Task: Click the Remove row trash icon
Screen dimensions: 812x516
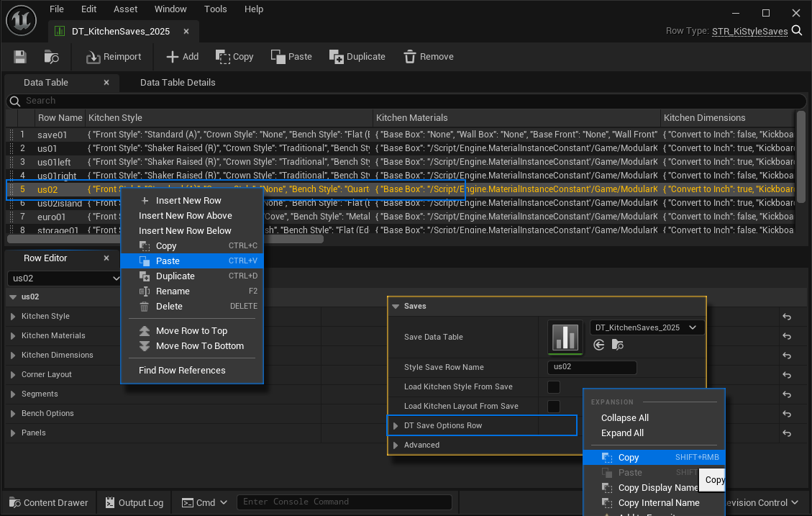Action: tap(410, 57)
